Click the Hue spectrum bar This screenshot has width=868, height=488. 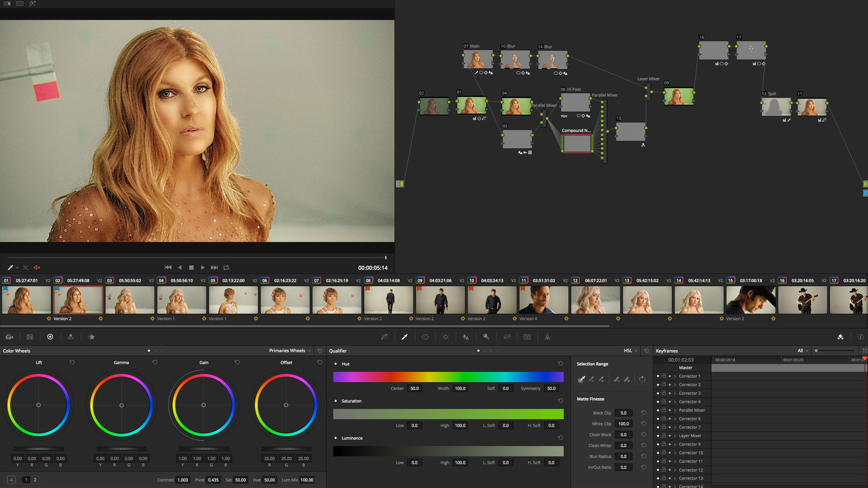click(448, 377)
